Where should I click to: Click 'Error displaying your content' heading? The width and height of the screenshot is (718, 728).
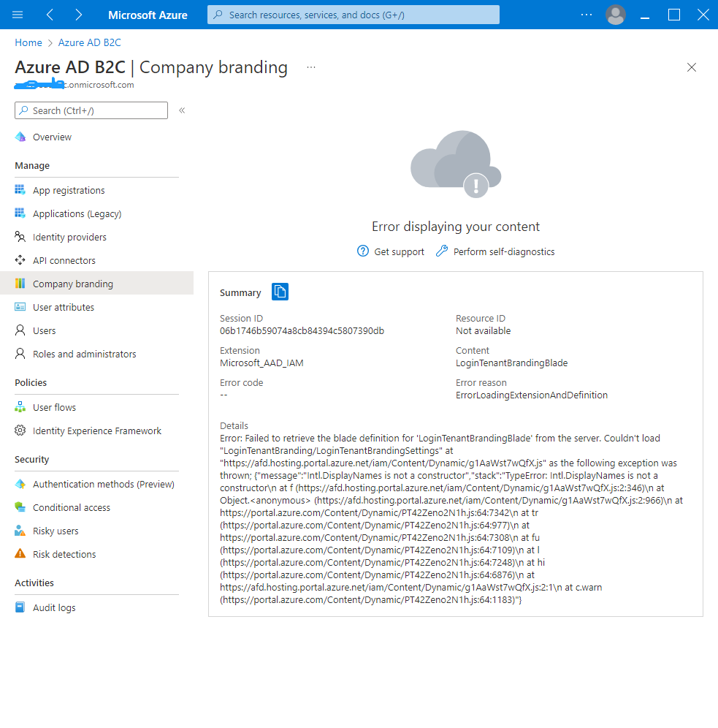click(456, 227)
